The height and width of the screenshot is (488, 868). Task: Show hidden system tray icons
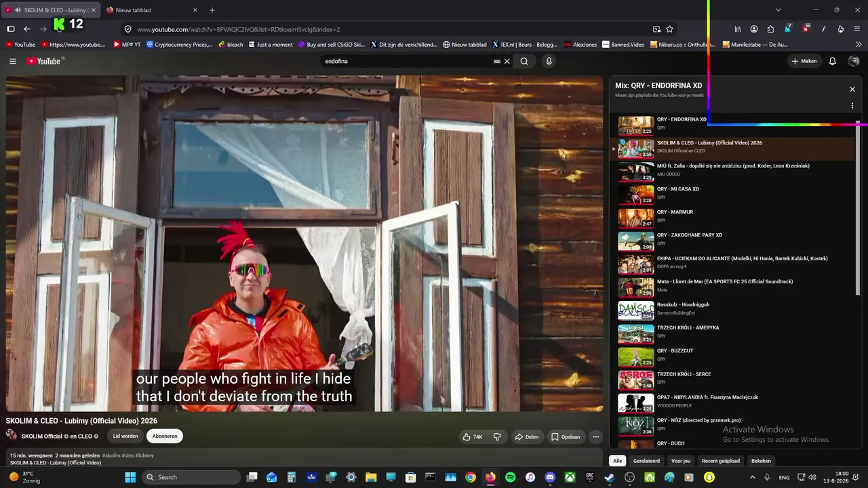click(752, 477)
